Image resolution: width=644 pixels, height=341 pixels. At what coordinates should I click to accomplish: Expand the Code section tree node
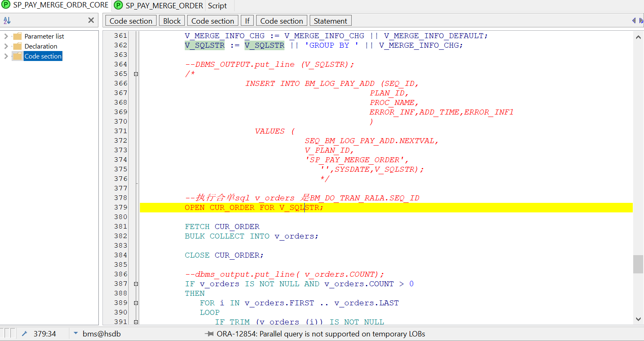(x=6, y=56)
